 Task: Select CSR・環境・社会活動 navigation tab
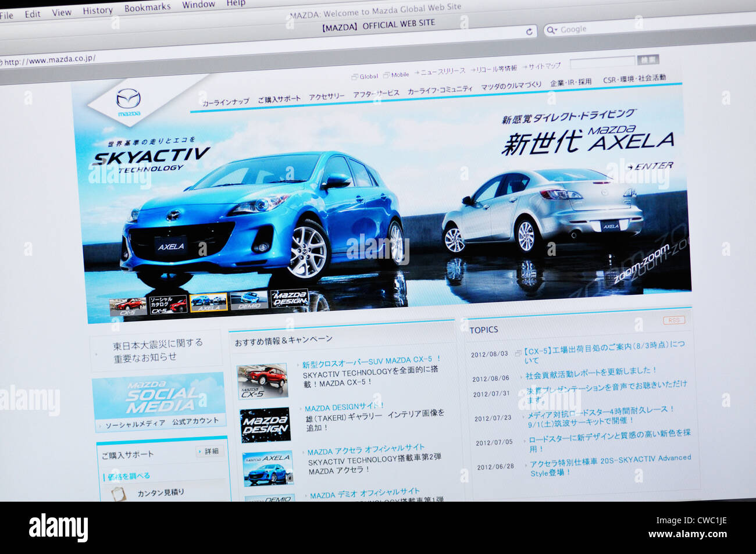coord(634,78)
